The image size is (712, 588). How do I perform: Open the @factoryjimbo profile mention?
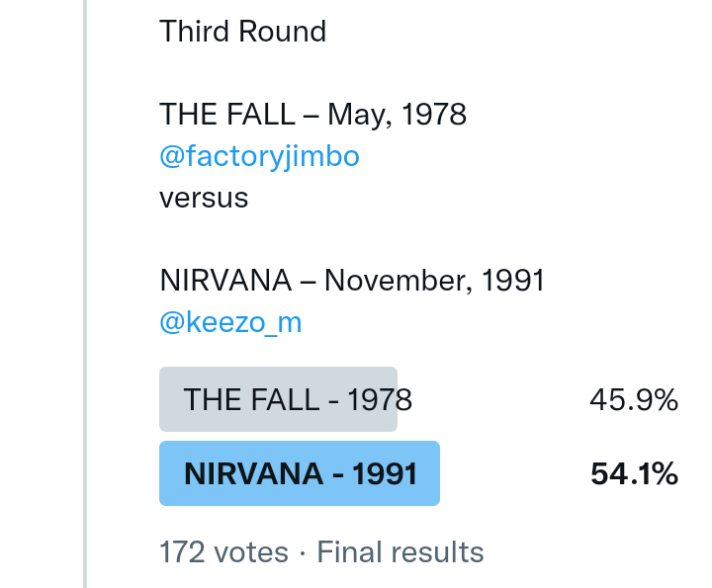coord(259,156)
